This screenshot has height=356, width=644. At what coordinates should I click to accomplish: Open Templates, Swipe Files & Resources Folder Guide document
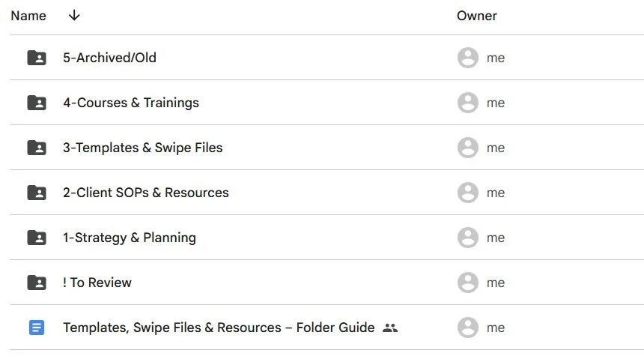coord(218,328)
